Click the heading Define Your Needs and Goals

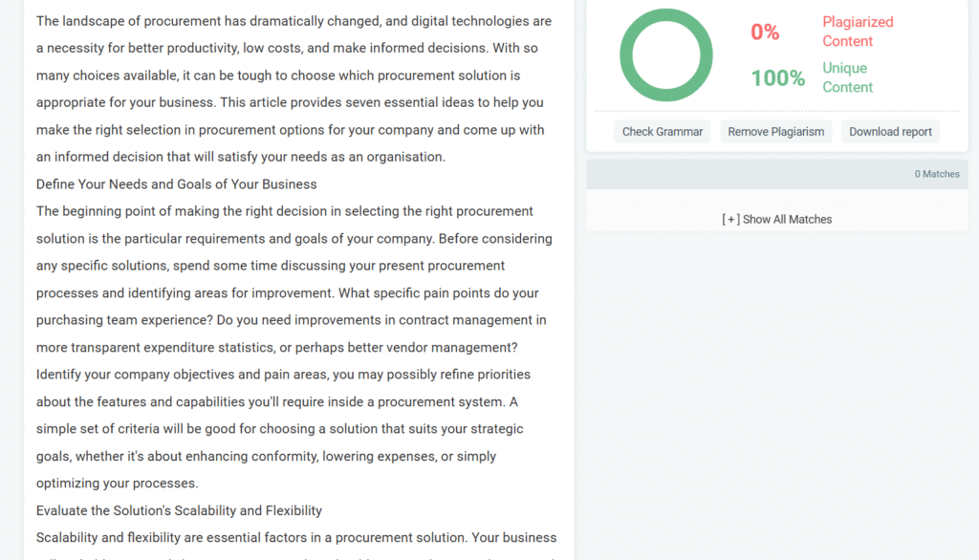click(x=177, y=183)
